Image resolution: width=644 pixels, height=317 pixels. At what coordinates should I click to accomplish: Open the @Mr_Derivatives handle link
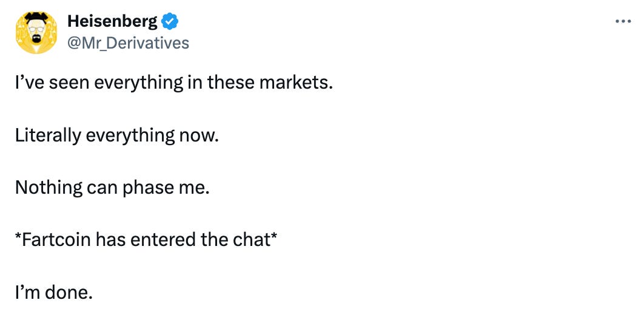(x=128, y=43)
